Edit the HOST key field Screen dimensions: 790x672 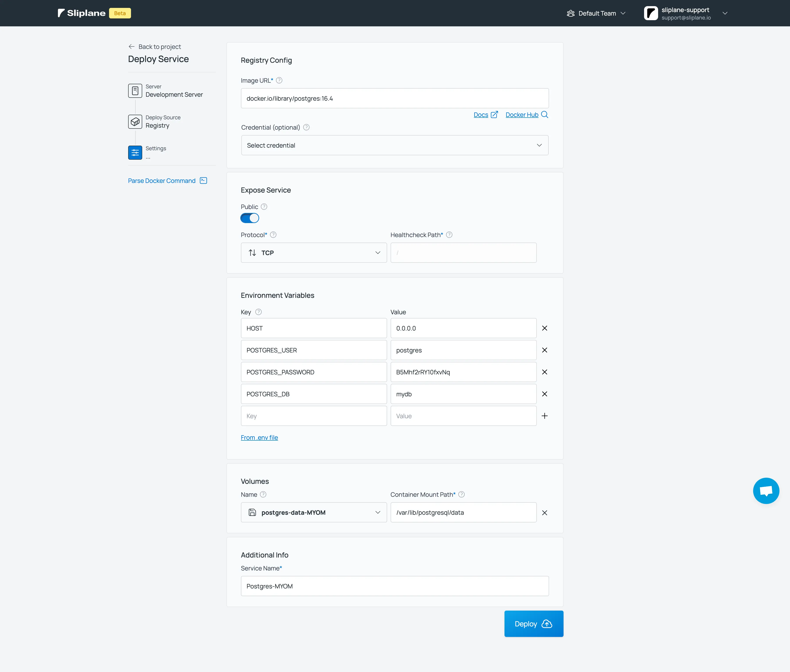[x=314, y=328]
